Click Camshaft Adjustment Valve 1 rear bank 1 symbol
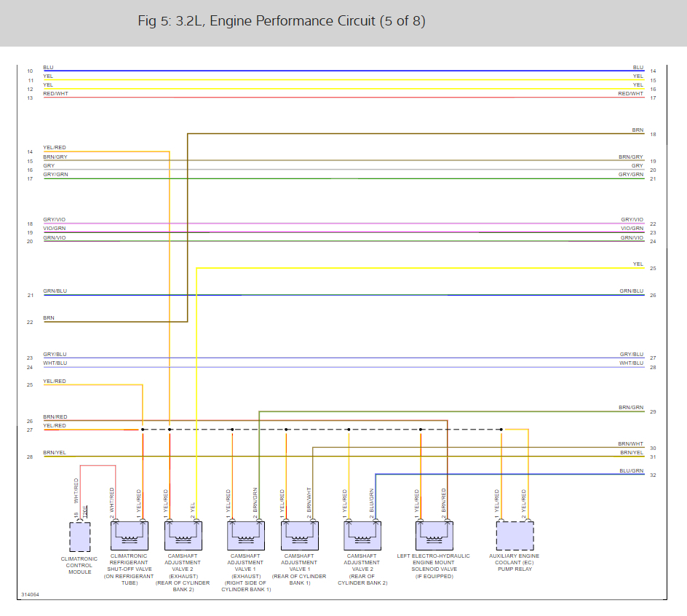Viewport: 687px width, 616px height. (x=299, y=535)
